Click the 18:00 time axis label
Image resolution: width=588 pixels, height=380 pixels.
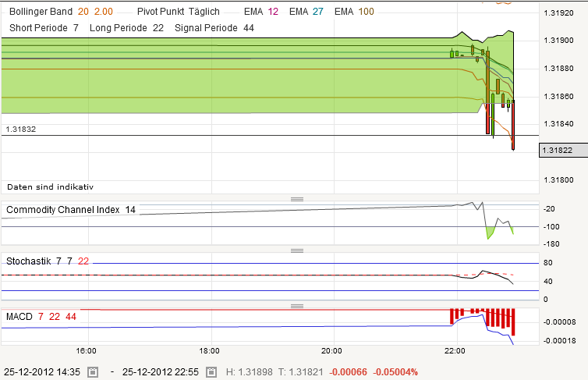click(209, 351)
